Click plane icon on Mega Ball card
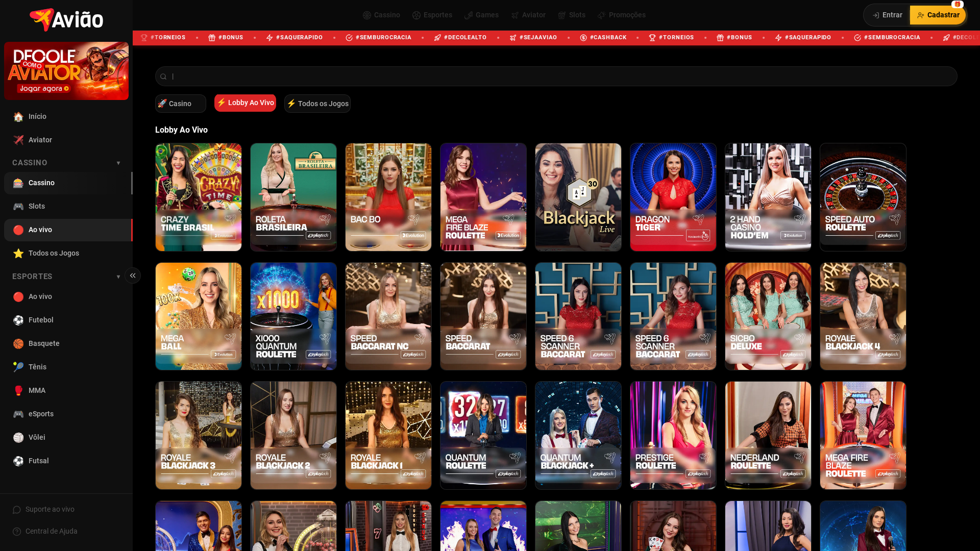 coord(230,339)
